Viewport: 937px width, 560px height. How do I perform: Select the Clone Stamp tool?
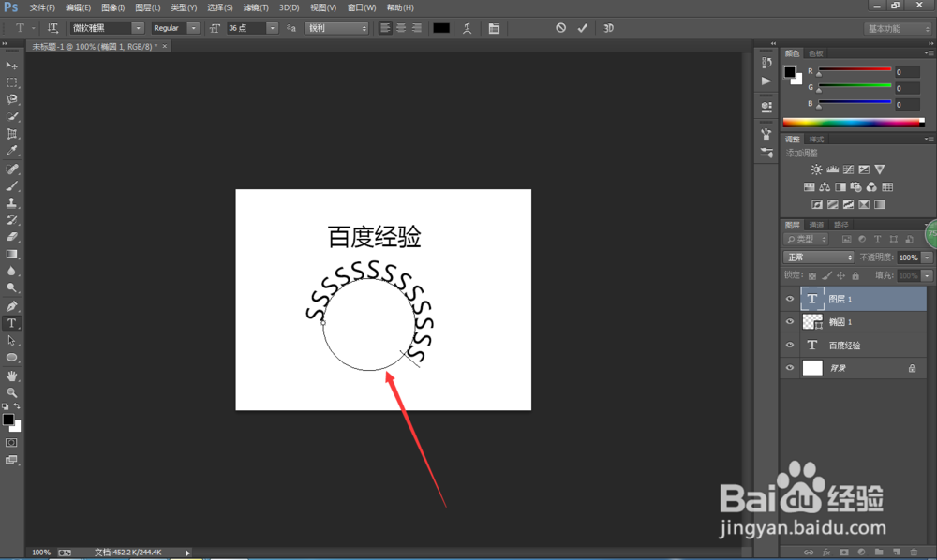(x=11, y=203)
